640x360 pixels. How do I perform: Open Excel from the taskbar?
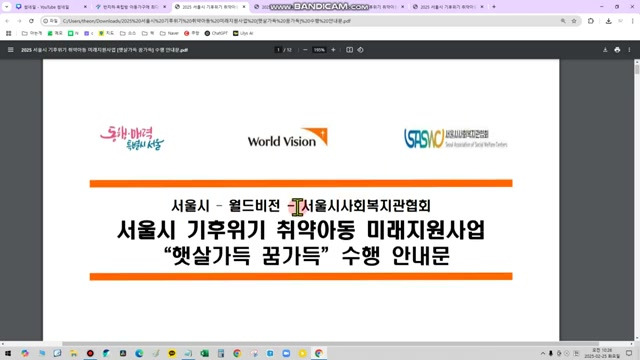[204, 353]
